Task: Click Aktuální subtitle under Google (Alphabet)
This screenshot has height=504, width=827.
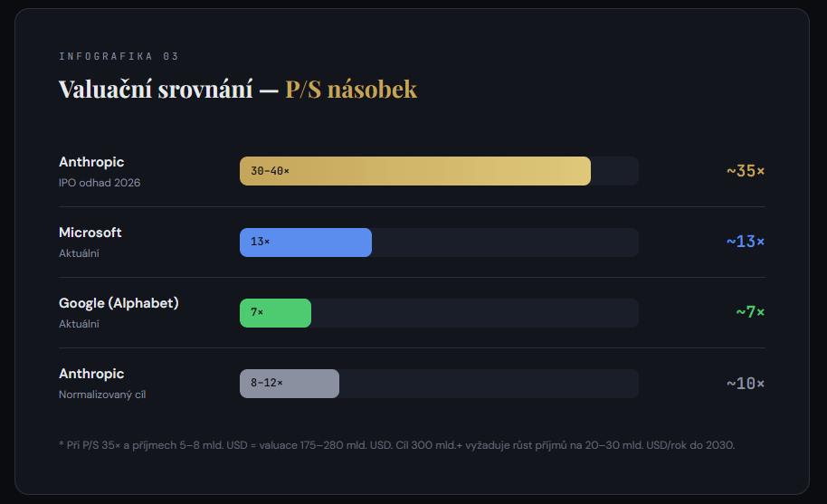Action: (x=79, y=324)
